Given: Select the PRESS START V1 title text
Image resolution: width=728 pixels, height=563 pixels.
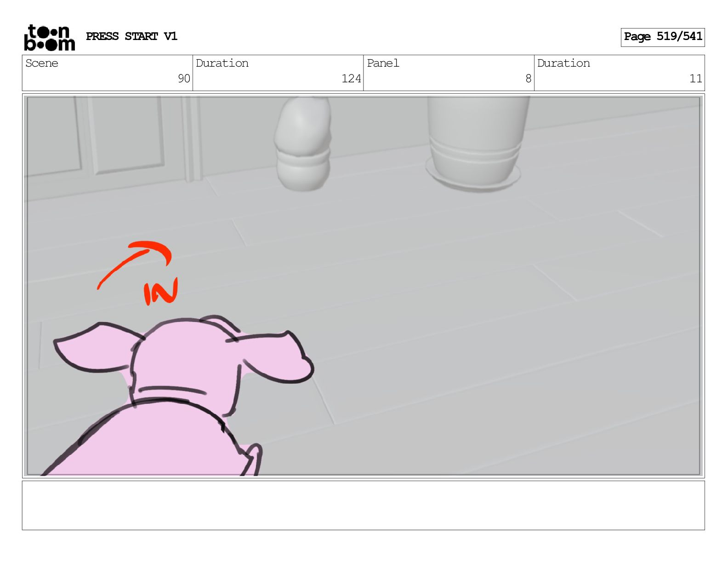Looking at the screenshot, I should (131, 36).
